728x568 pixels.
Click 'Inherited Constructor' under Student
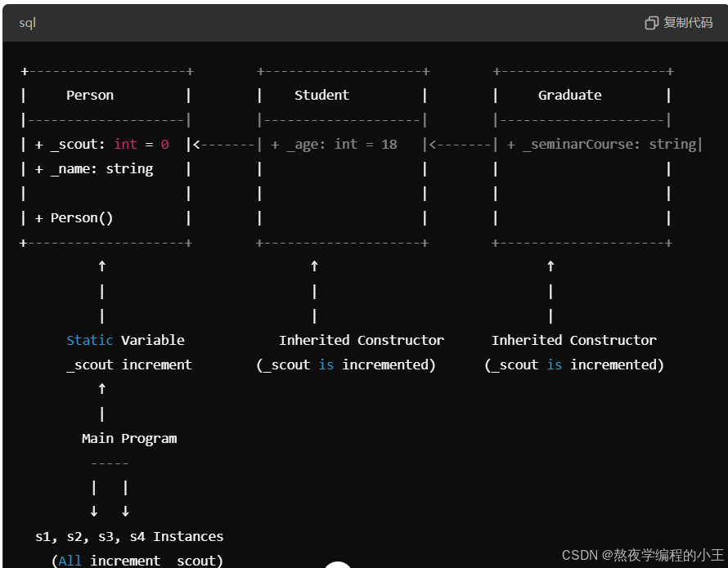click(x=362, y=340)
